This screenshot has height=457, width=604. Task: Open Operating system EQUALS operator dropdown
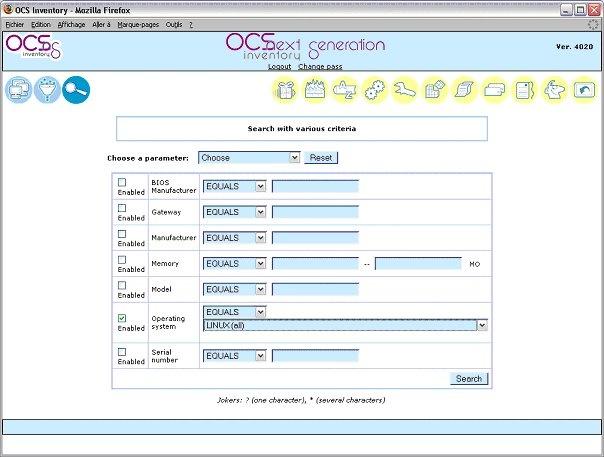(x=234, y=312)
